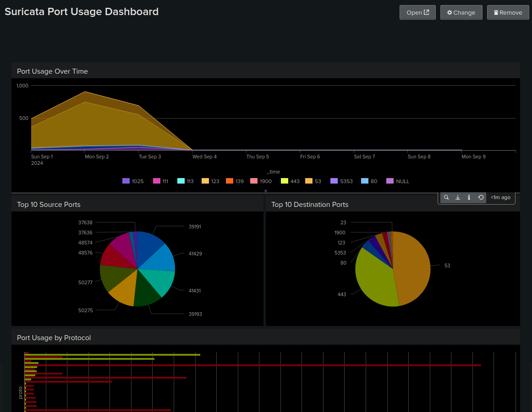Click the Port Usage Over Time title

point(52,71)
